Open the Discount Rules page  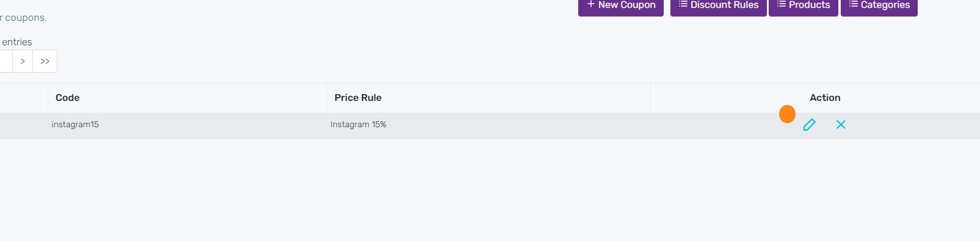pos(719,6)
